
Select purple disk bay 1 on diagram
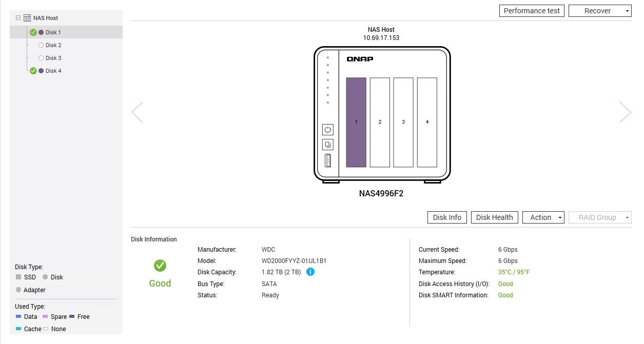pyautogui.click(x=356, y=122)
